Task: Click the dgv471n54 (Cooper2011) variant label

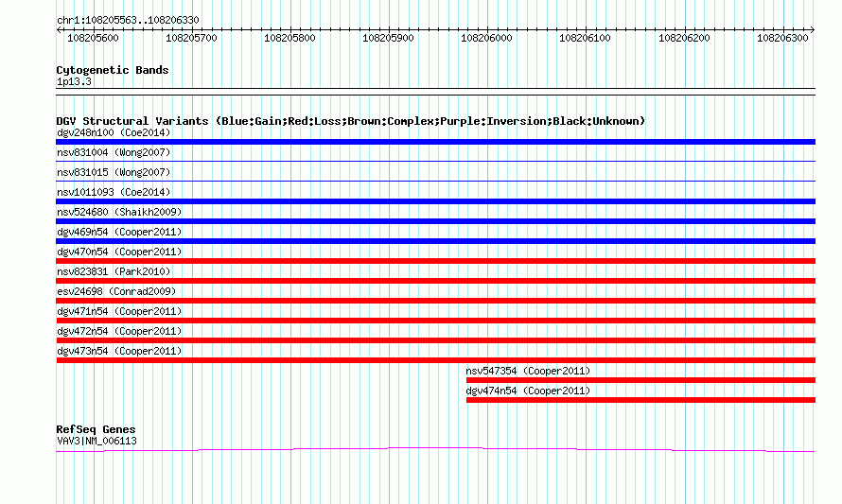Action: [119, 311]
